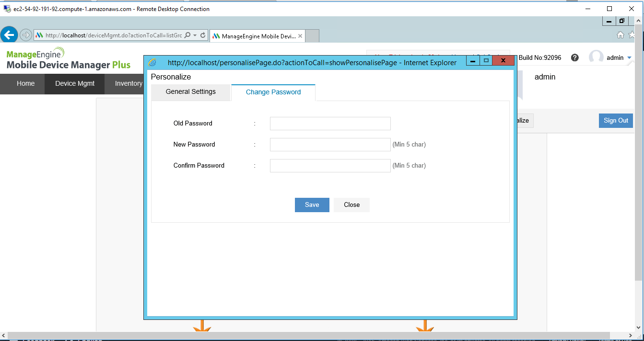Open the Inventory menu

point(127,83)
